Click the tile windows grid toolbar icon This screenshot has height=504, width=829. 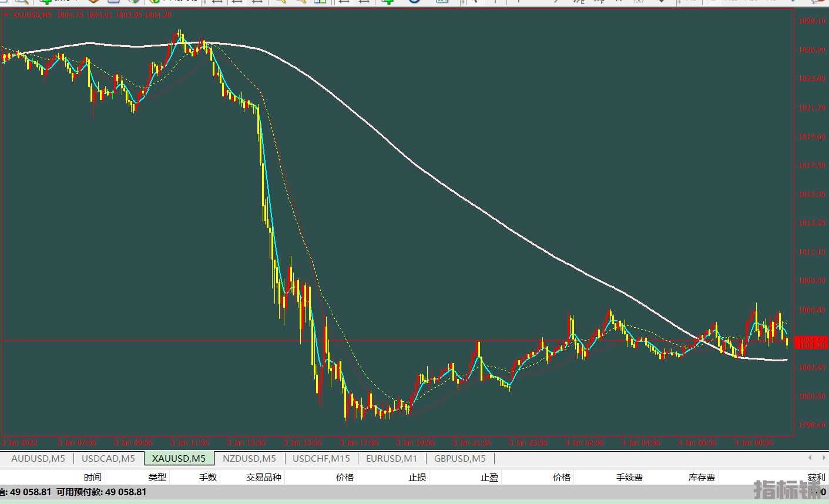coord(320,2)
